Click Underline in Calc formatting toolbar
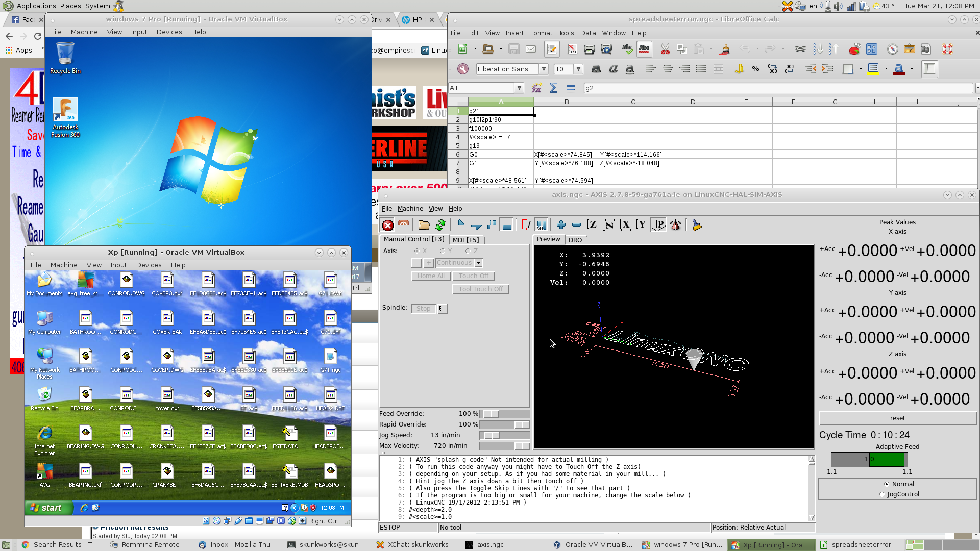The height and width of the screenshot is (551, 980). pyautogui.click(x=630, y=69)
